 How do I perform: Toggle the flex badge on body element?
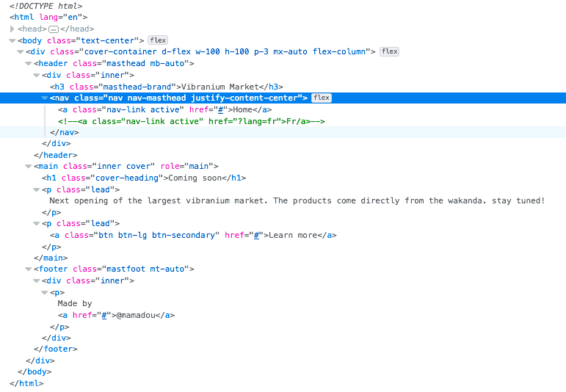point(157,40)
